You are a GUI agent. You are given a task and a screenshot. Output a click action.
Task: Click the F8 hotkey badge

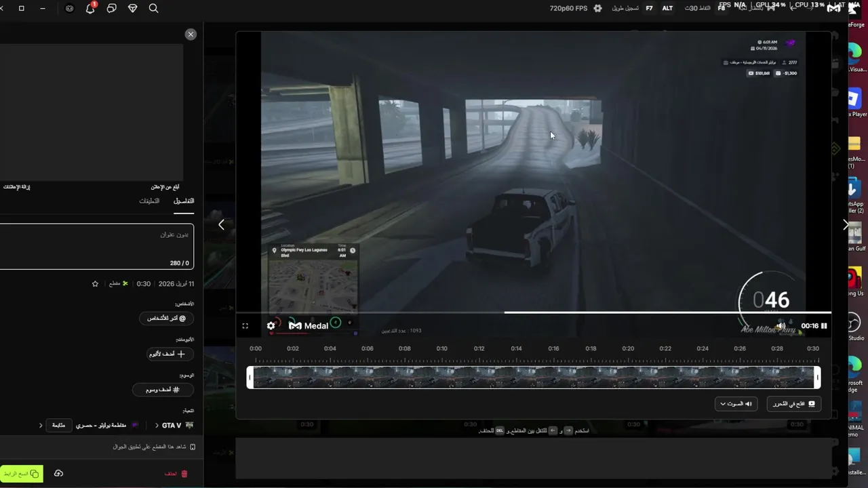point(722,8)
